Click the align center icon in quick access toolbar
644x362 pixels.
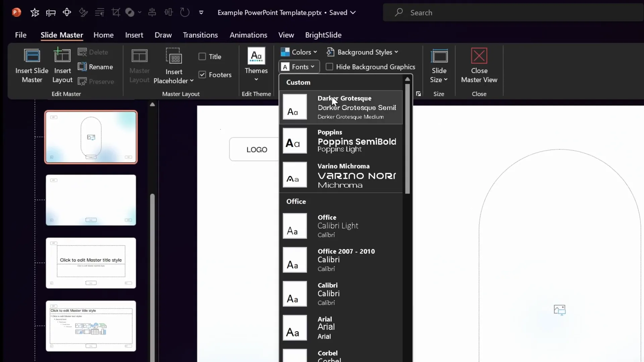pyautogui.click(x=152, y=13)
